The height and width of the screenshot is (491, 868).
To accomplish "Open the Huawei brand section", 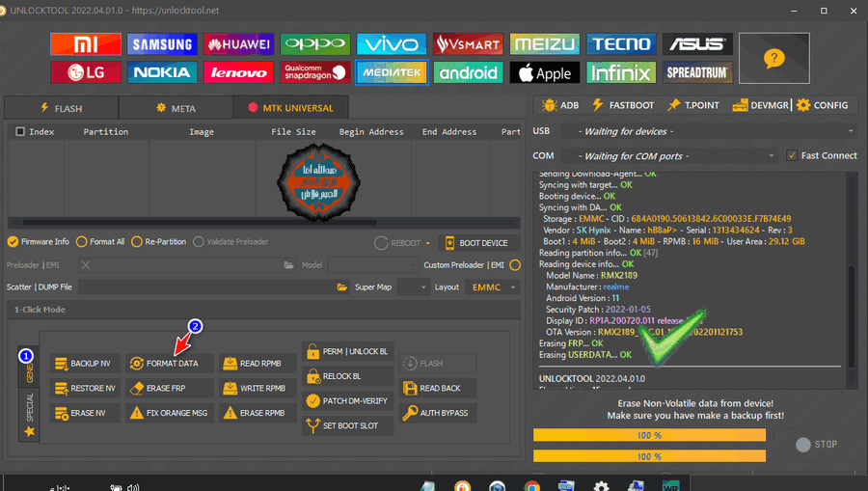I will pos(238,44).
